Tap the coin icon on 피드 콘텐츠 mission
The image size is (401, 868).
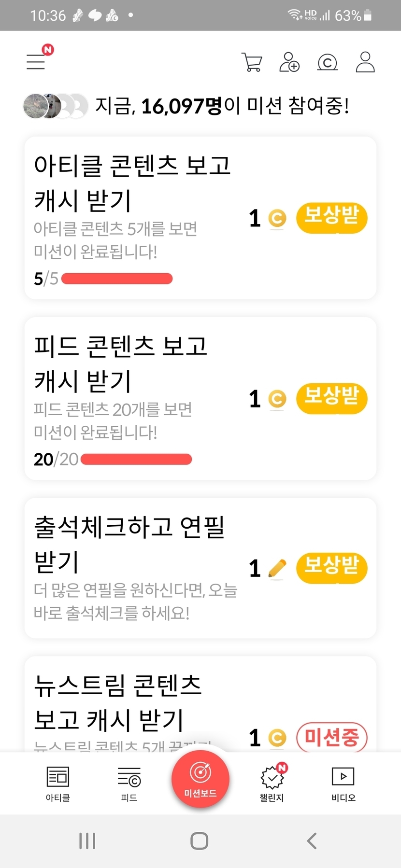(277, 399)
